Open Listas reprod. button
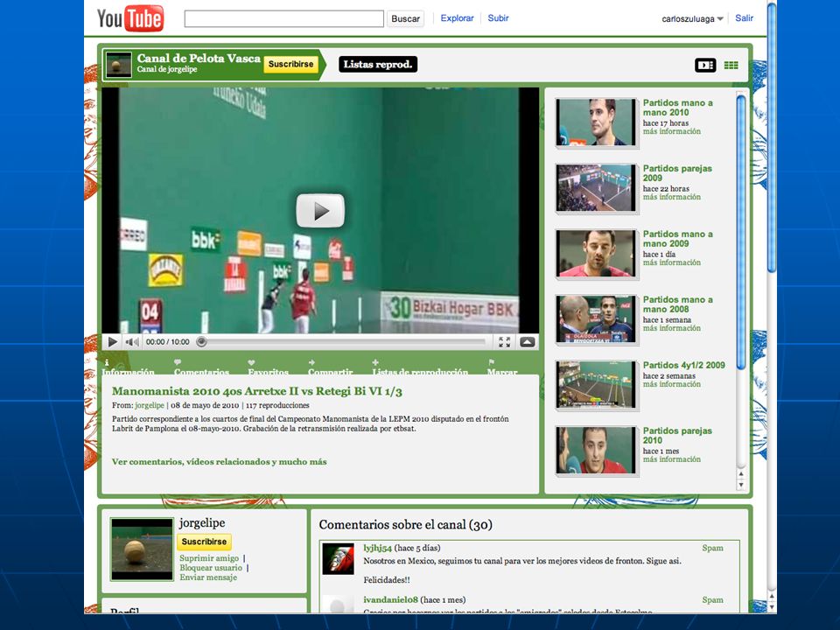 (x=378, y=64)
